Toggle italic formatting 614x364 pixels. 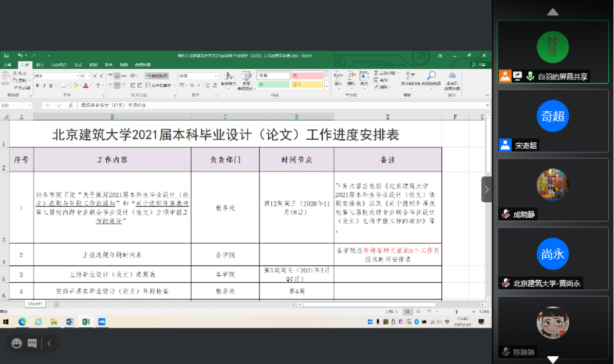point(44,85)
